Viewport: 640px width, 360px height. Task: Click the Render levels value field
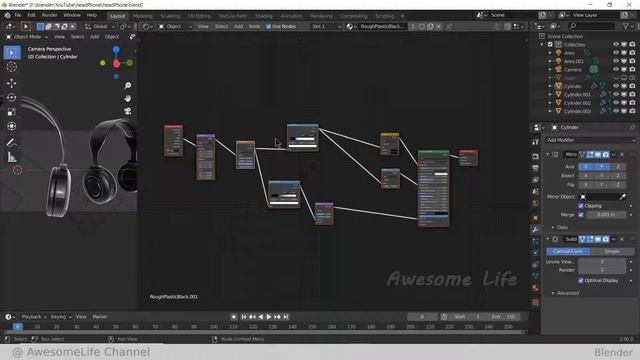point(602,270)
